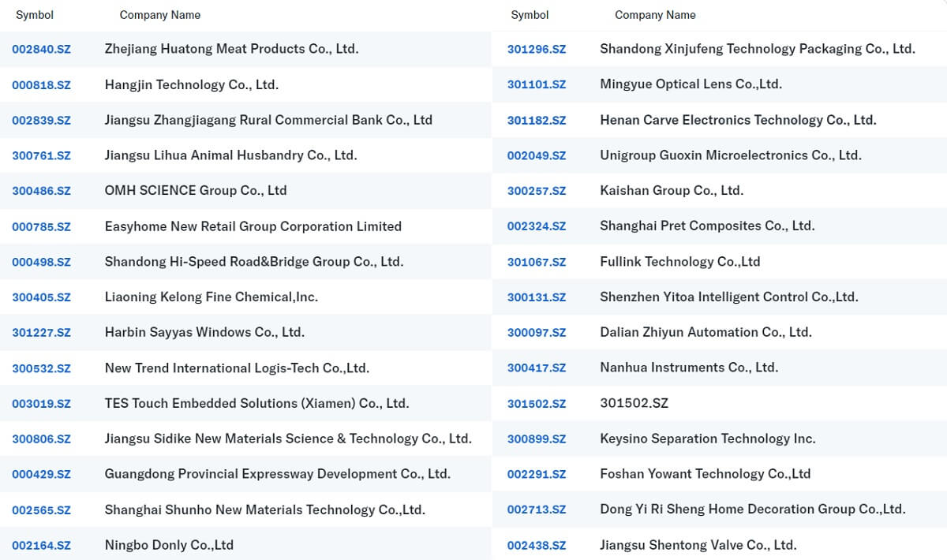Select Easyhome New Retail Group Corporation Limited
Image resolution: width=947 pixels, height=560 pixels.
coord(253,226)
